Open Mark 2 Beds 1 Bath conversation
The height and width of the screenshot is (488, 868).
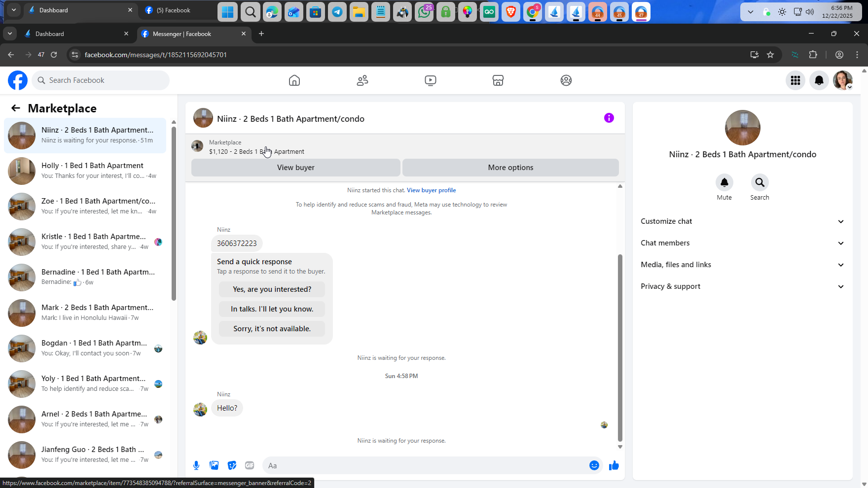pos(85,313)
